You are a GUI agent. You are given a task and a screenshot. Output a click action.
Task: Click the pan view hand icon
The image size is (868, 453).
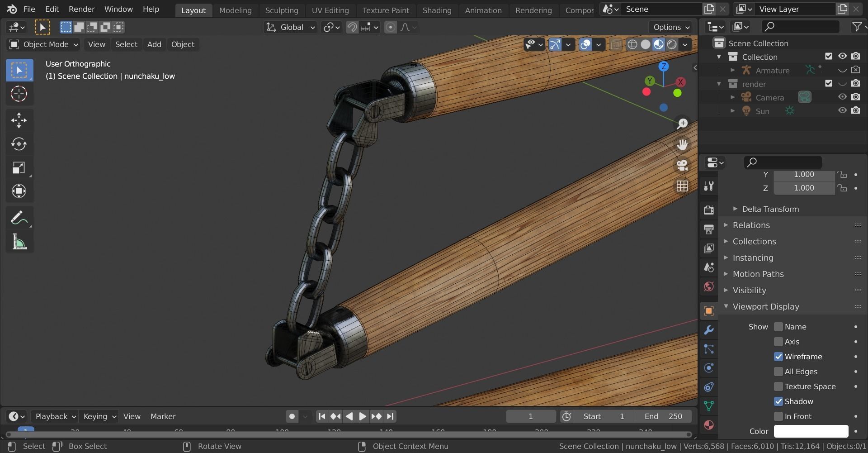pos(682,144)
